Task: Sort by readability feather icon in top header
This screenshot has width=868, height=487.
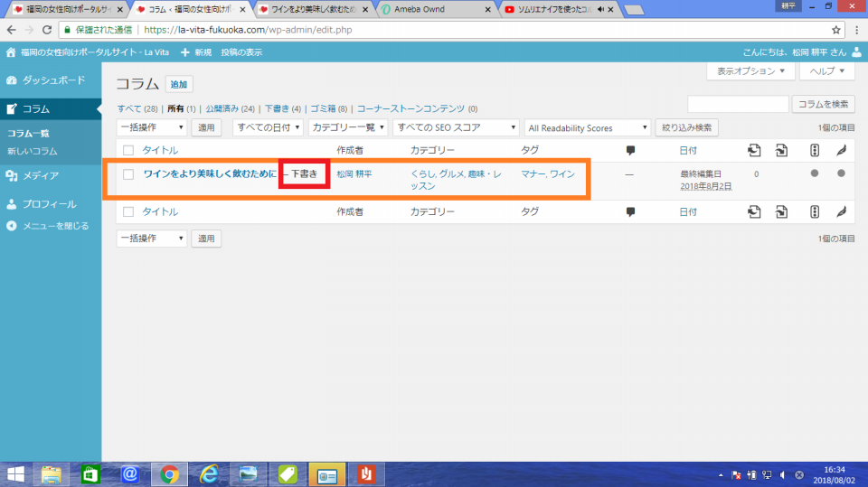Action: (x=842, y=150)
